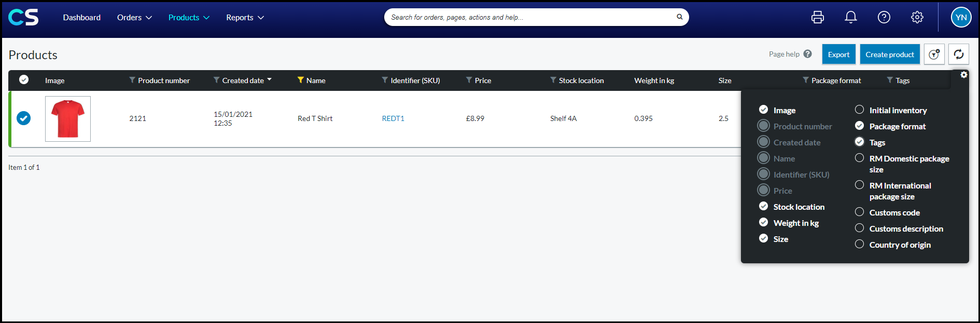
Task: Enable the RM International package size column
Action: tap(859, 185)
